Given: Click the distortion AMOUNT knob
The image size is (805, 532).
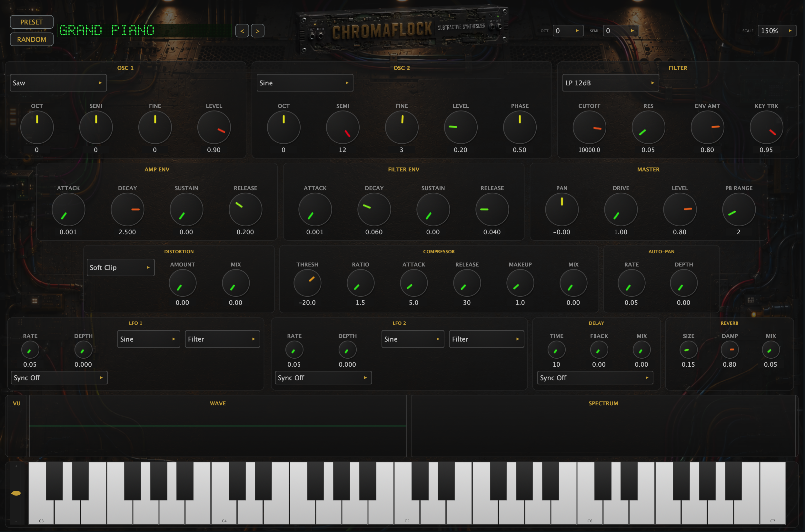Looking at the screenshot, I should [x=183, y=283].
